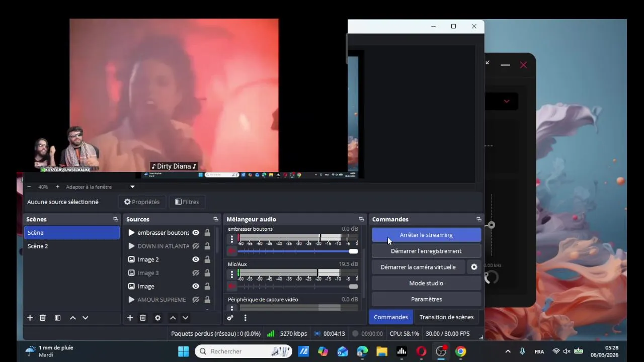The width and height of the screenshot is (644, 362).
Task: Select the DOWN IN ATLANTA source row
Action: (169, 246)
